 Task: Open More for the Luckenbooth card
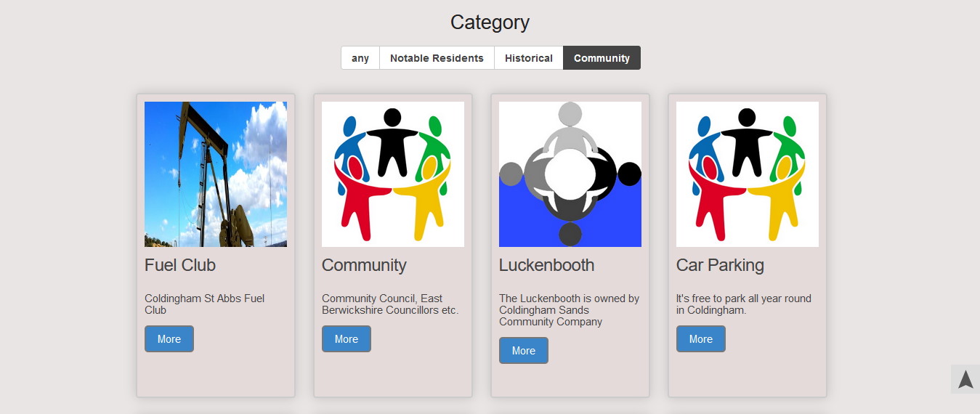click(x=523, y=350)
